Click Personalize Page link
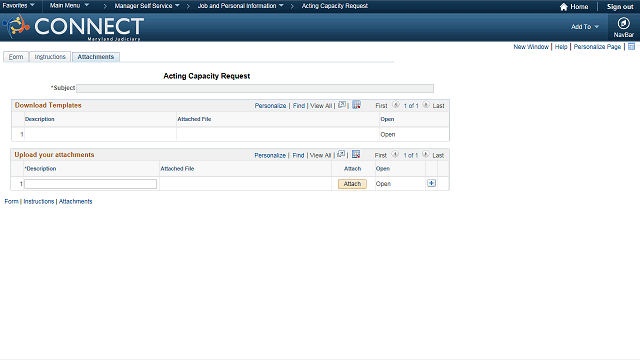Image resolution: width=640 pixels, height=360 pixels. click(x=597, y=47)
